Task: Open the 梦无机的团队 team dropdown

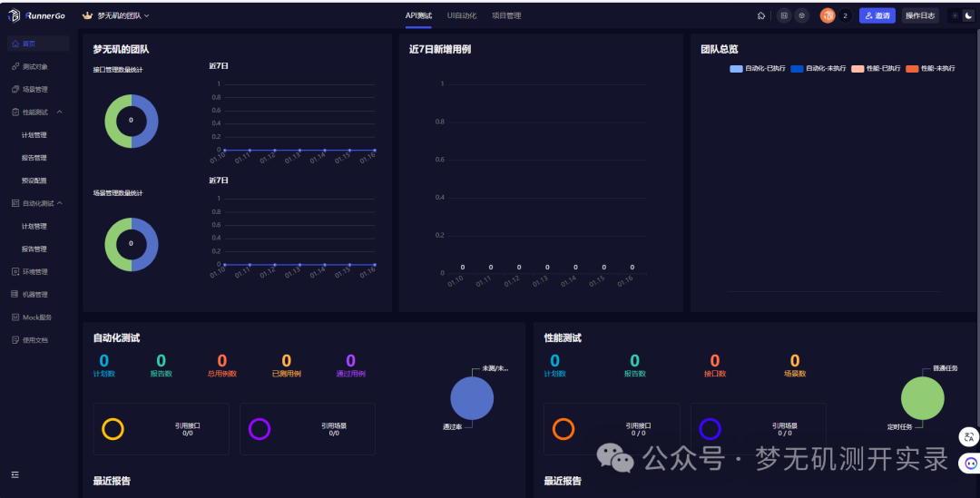Action: coord(116,15)
